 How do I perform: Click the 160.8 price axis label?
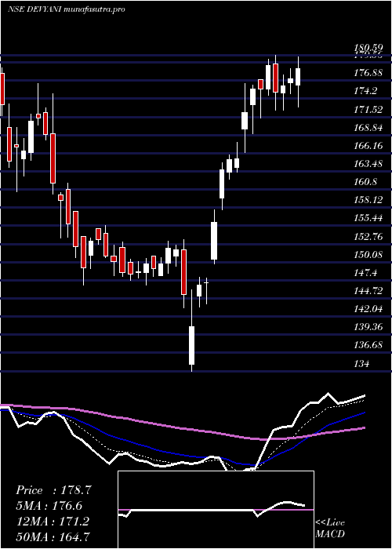click(x=365, y=182)
